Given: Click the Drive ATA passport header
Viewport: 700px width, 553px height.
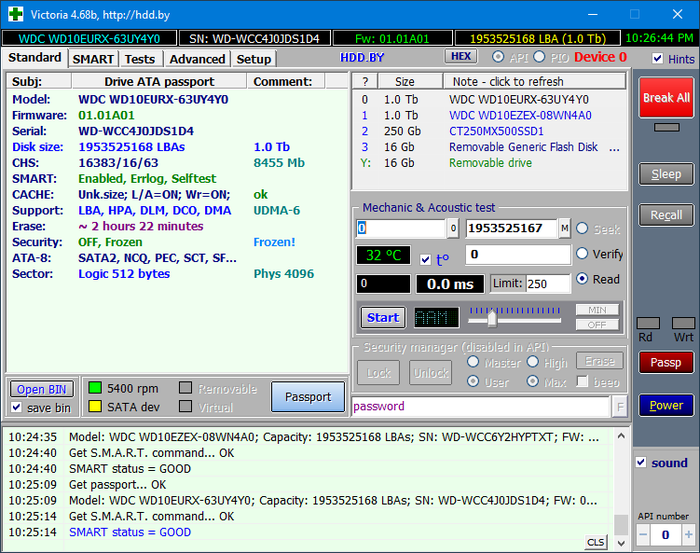Looking at the screenshot, I should tap(159, 82).
